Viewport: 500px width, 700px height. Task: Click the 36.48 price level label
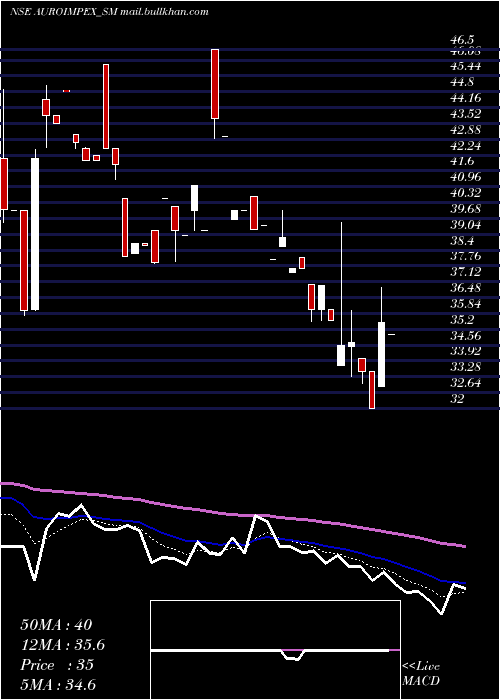click(466, 288)
